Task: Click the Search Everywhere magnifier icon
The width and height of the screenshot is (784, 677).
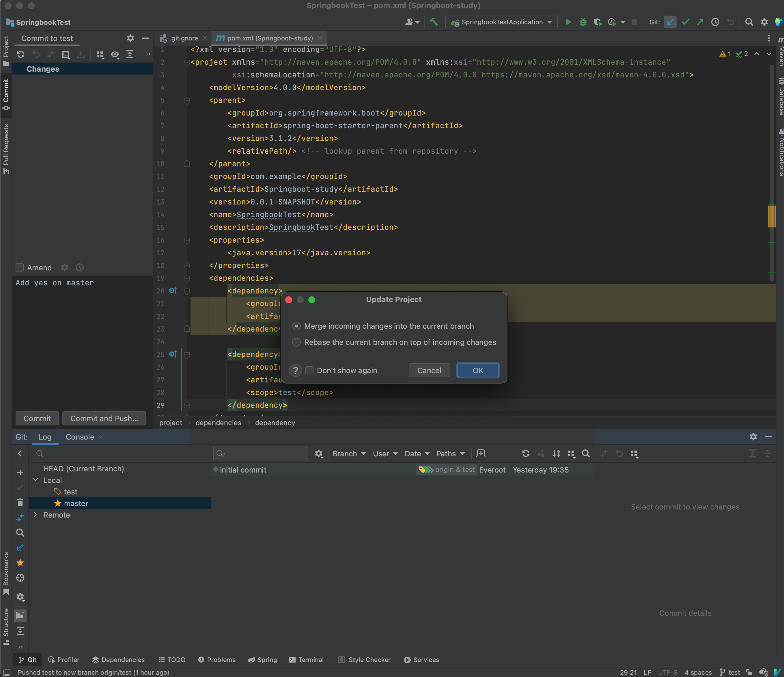Action: pyautogui.click(x=749, y=22)
